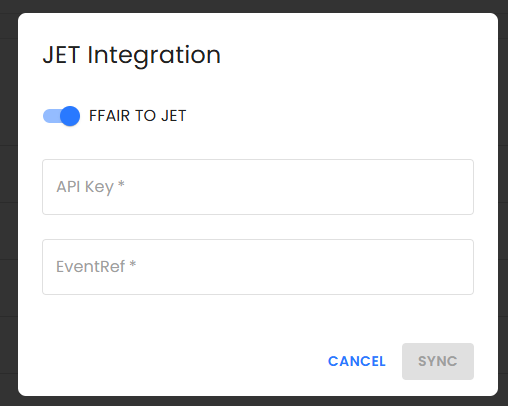
Task: Click the FFAIR TO JET label text
Action: pyautogui.click(x=137, y=116)
